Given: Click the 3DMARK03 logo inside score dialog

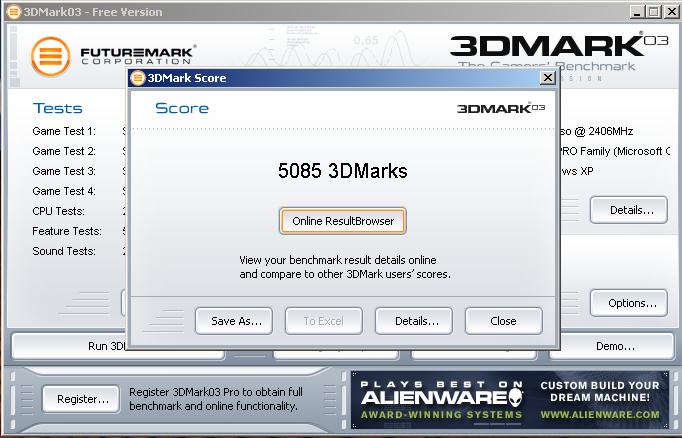Looking at the screenshot, I should 501,108.
